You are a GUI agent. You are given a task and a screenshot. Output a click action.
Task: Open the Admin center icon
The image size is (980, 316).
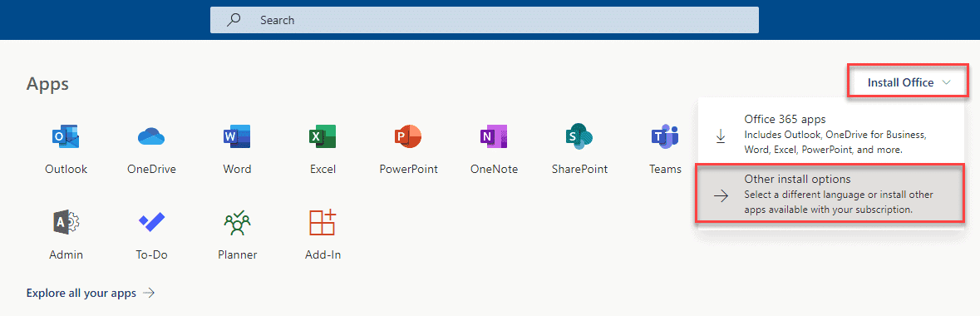[66, 222]
